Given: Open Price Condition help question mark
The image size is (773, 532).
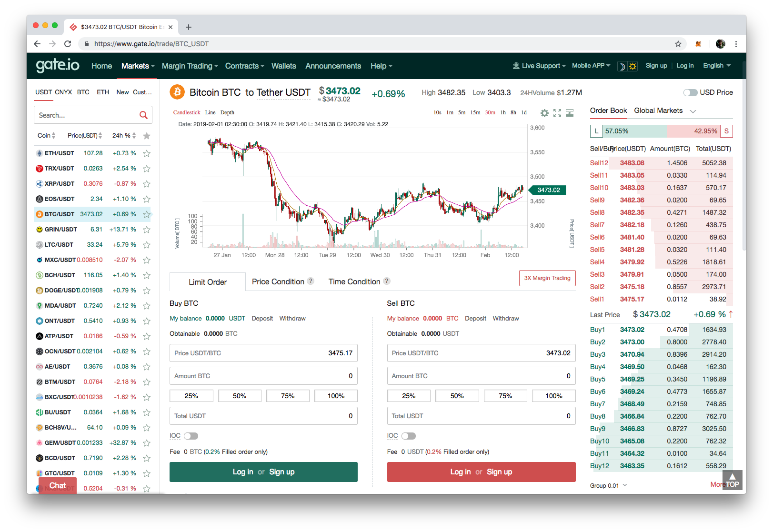Looking at the screenshot, I should 311,281.
